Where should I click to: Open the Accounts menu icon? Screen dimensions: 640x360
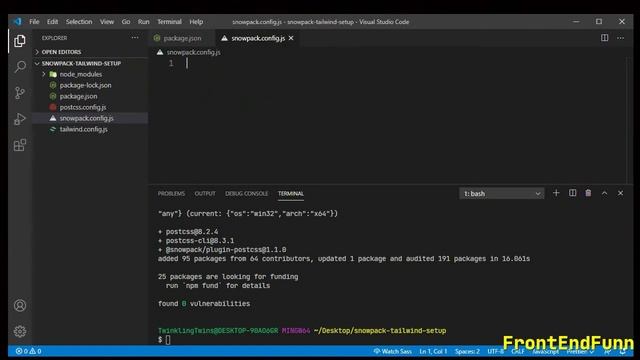20,305
